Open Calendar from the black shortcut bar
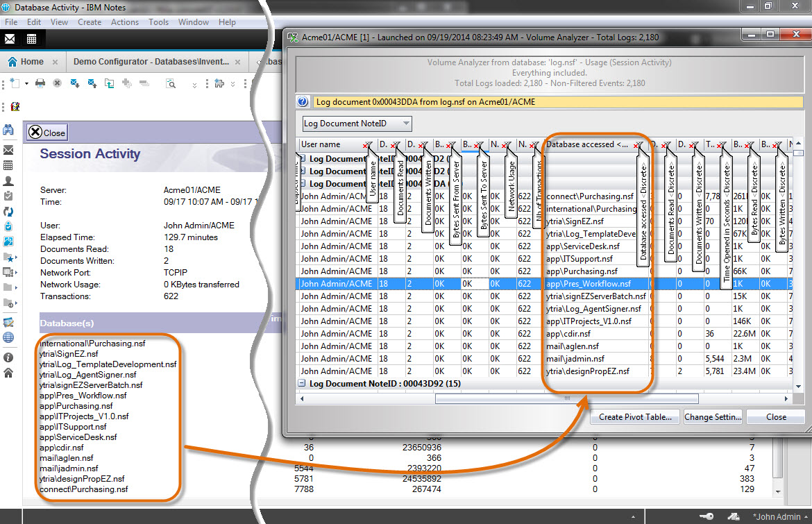The height and width of the screenshot is (524, 812). tap(32, 39)
